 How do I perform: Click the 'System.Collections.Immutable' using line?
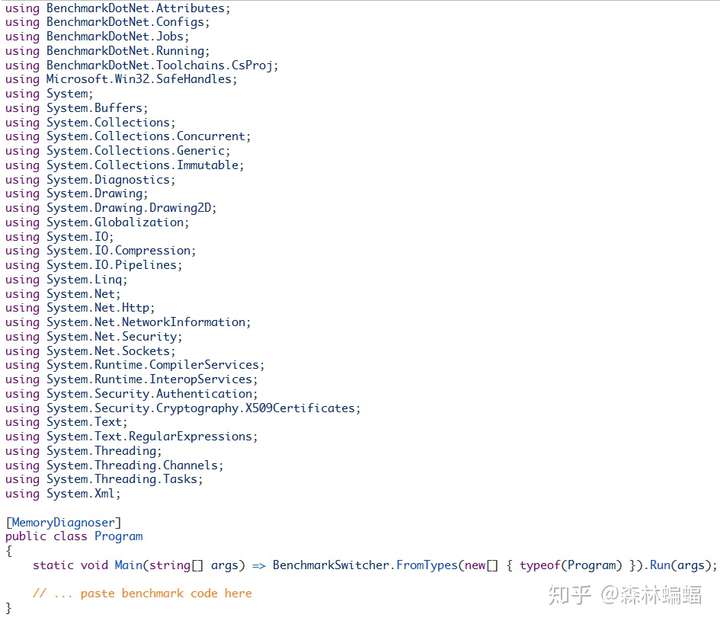point(124,165)
